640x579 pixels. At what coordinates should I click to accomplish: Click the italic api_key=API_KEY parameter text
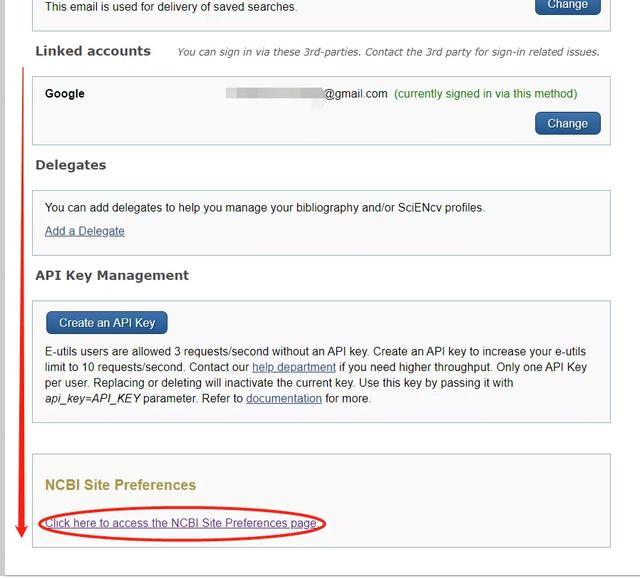point(93,399)
